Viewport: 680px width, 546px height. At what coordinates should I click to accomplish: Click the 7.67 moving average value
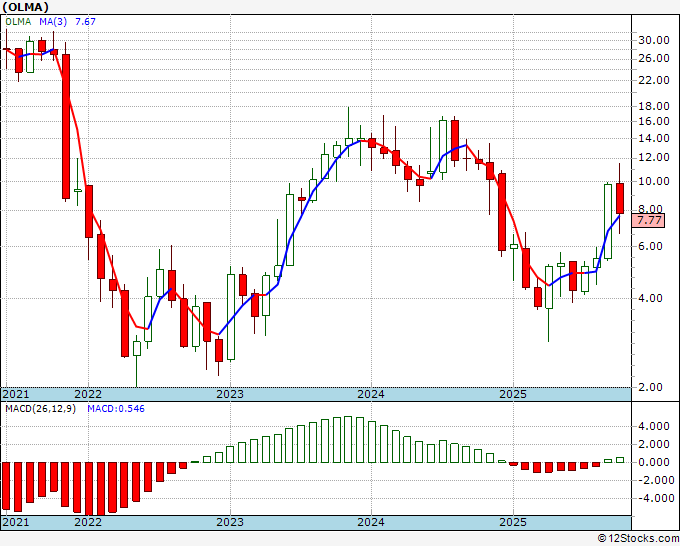tap(85, 21)
